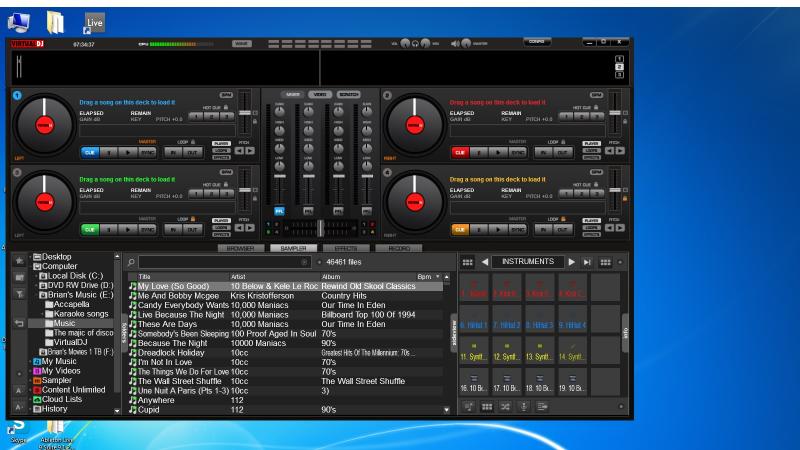The width and height of the screenshot is (800, 450).
Task: Toggle the hot cue lock on deck 1
Action: tap(226, 108)
